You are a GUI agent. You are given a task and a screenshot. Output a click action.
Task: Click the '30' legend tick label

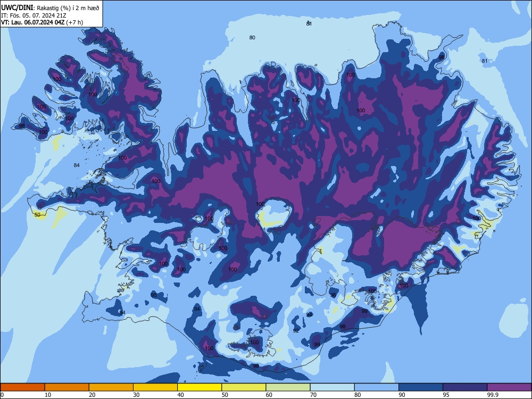tap(136, 395)
